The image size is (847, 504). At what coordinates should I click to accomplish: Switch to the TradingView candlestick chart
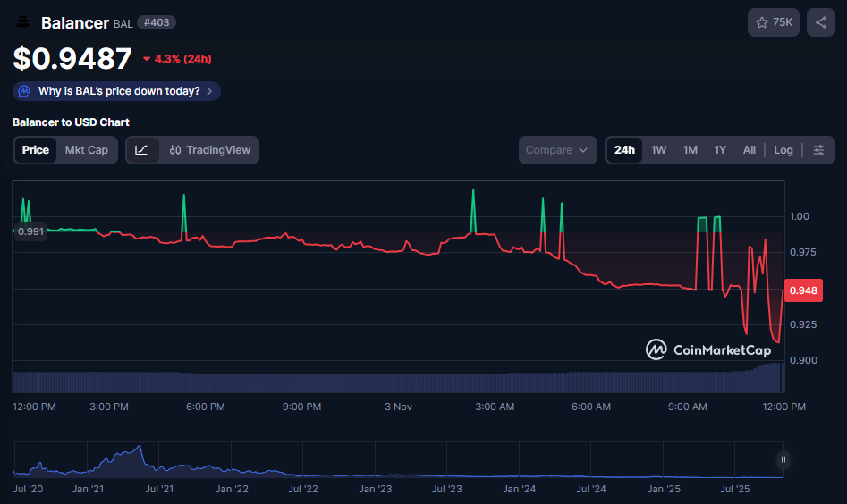coord(209,150)
